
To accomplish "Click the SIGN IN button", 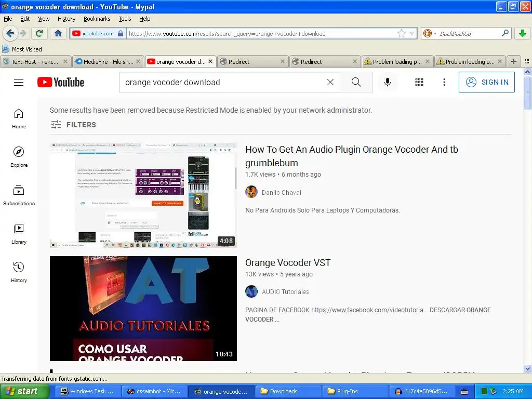I will [x=486, y=82].
